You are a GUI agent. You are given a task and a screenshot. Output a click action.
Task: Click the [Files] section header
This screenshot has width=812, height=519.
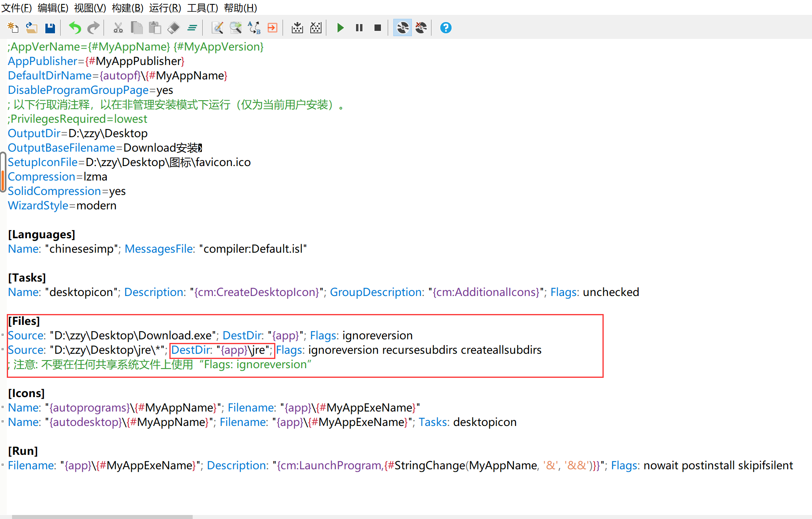[24, 321]
